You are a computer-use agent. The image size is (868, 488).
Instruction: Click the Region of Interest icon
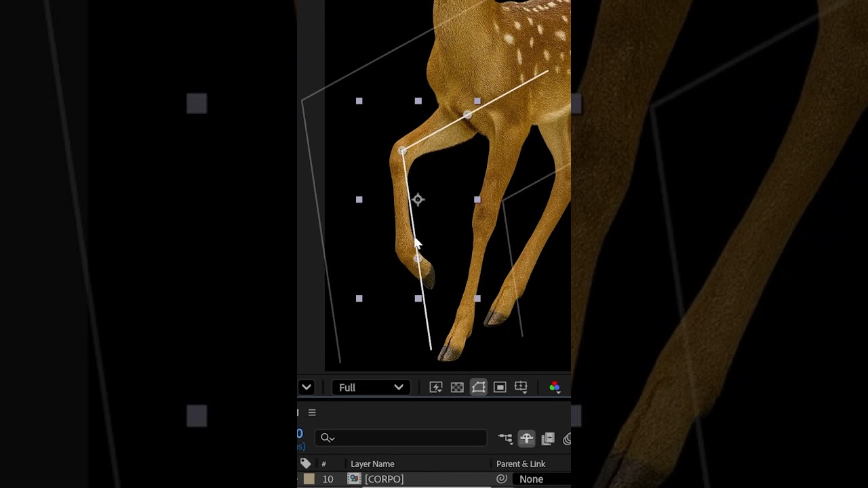point(500,387)
